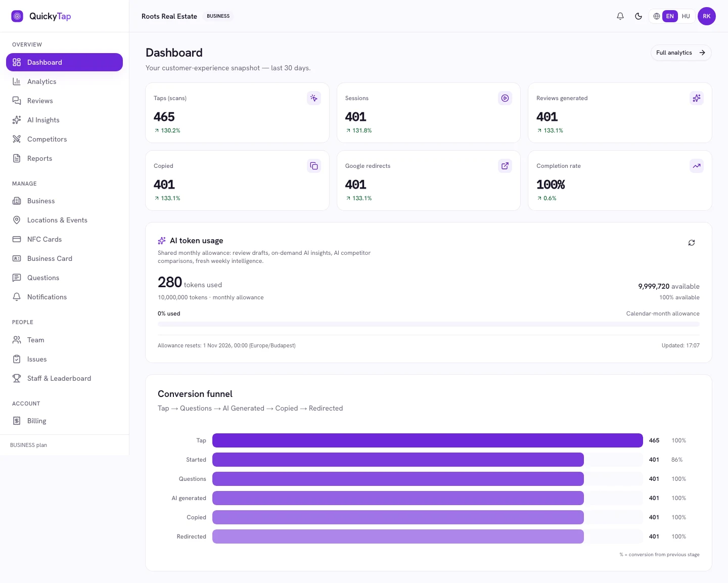
Task: Click the Billing receipt icon
Action: [17, 421]
